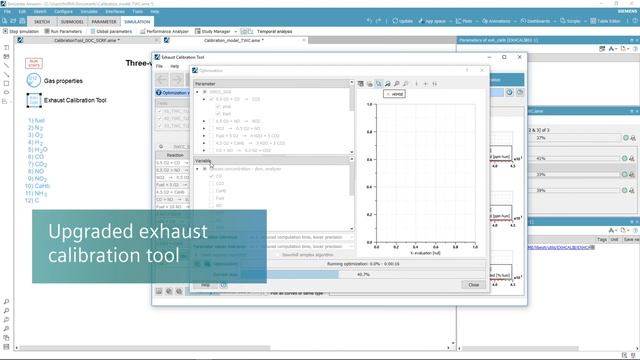Toggle zoom-rectangle tool in plot toolbar
Image resolution: width=640 pixels, height=360 pixels.
(379, 84)
